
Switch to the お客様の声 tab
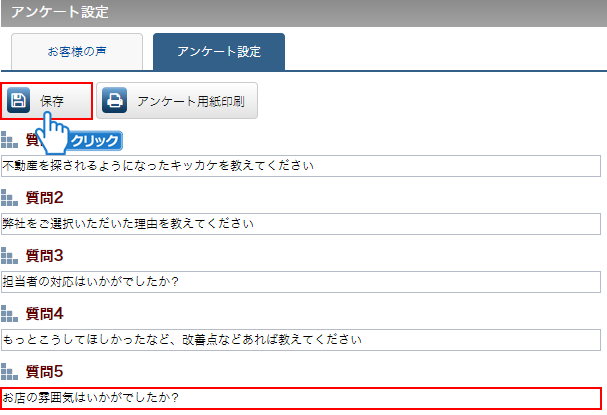(x=76, y=50)
